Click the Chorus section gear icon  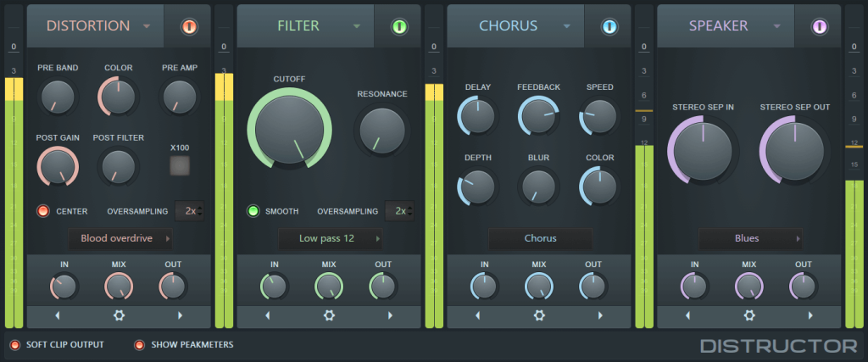click(x=539, y=315)
